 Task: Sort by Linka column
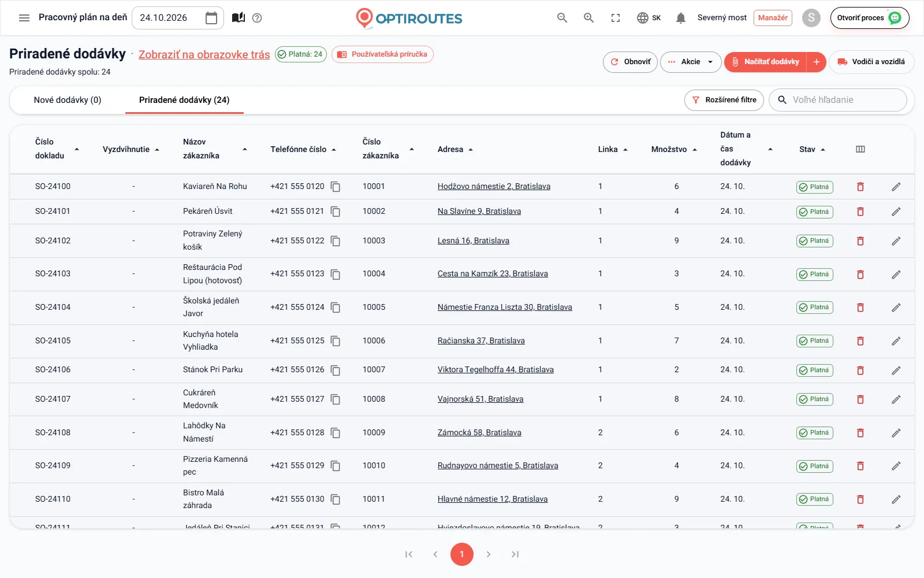[613, 149]
